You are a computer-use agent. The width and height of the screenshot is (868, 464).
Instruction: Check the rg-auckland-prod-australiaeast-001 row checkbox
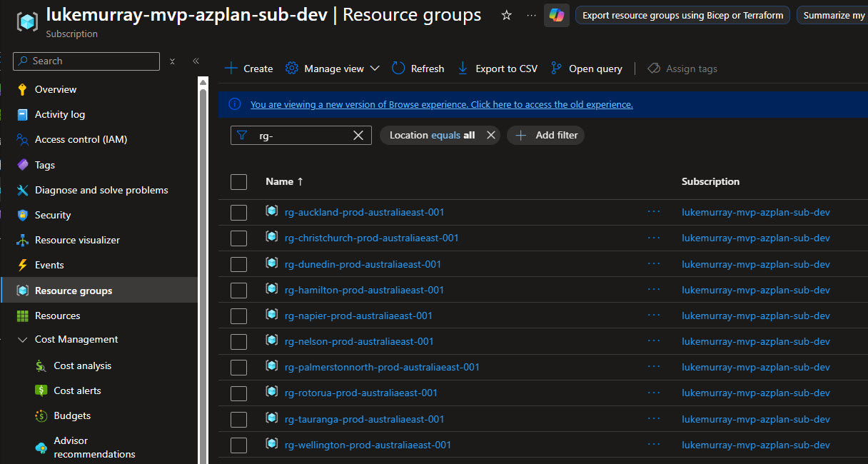238,212
